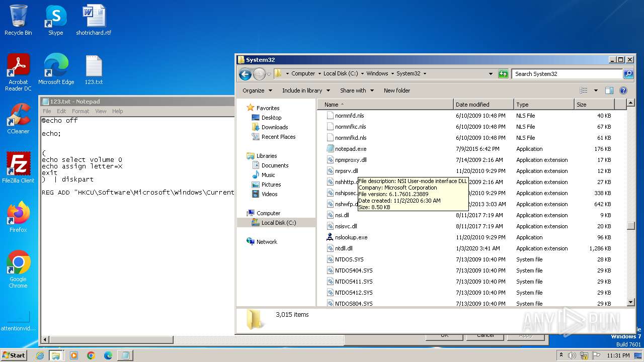Click the Explorer Forward navigation arrow
This screenshot has width=644, height=362.
[259, 74]
